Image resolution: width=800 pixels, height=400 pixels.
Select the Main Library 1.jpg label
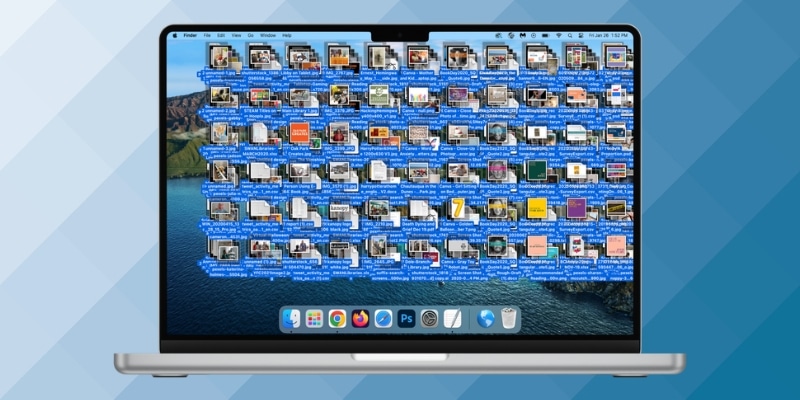299,111
